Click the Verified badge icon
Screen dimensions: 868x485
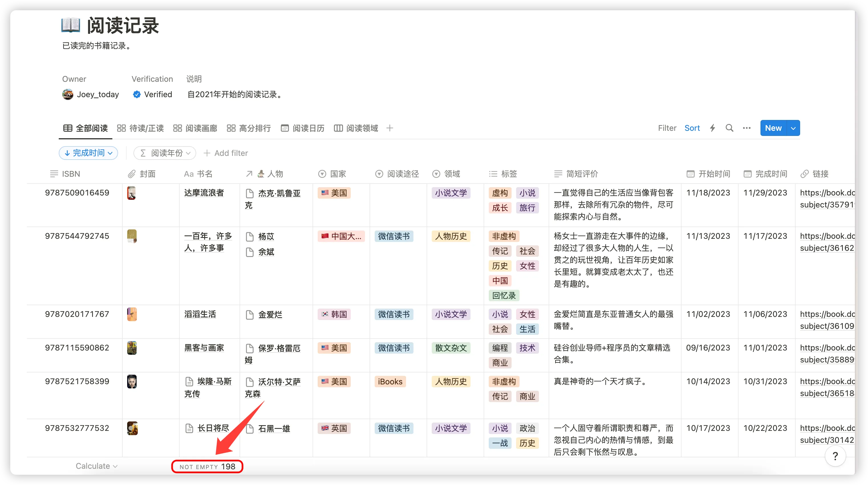pos(137,94)
